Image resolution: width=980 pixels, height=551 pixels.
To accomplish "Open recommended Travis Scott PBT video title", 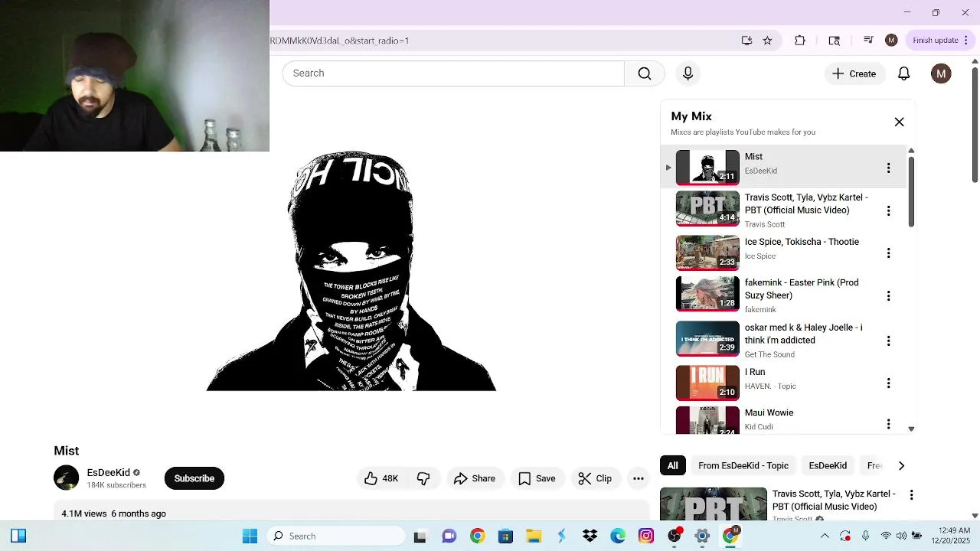I will point(834,500).
